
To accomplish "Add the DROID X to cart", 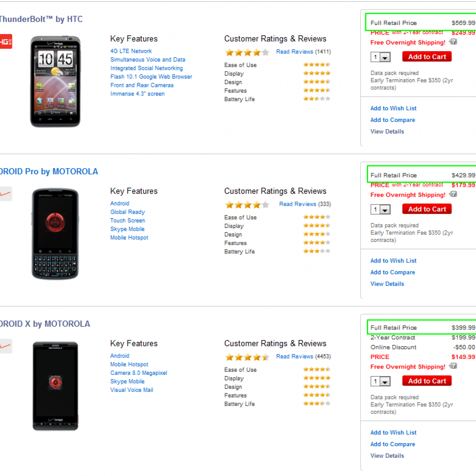I will click(427, 381).
